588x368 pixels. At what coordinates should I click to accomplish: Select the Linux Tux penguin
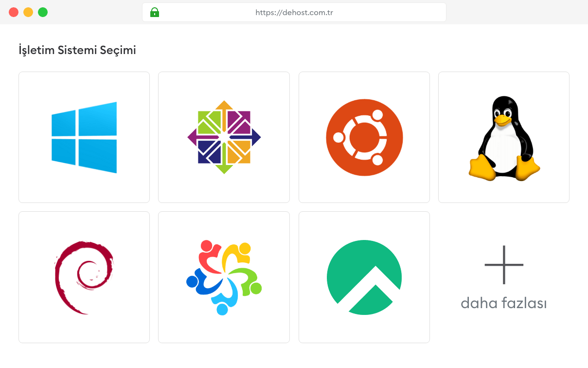pos(504,138)
